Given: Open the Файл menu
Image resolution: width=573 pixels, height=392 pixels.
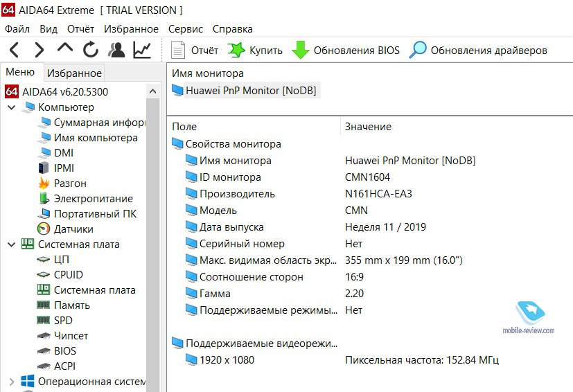Looking at the screenshot, I should (x=17, y=29).
